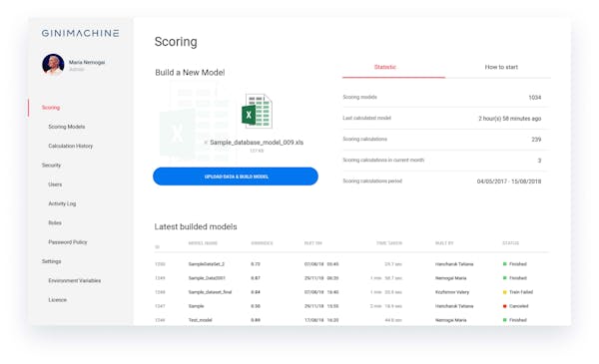Click the green status square for Test_model
This screenshot has width=599, height=364.
coord(504,320)
